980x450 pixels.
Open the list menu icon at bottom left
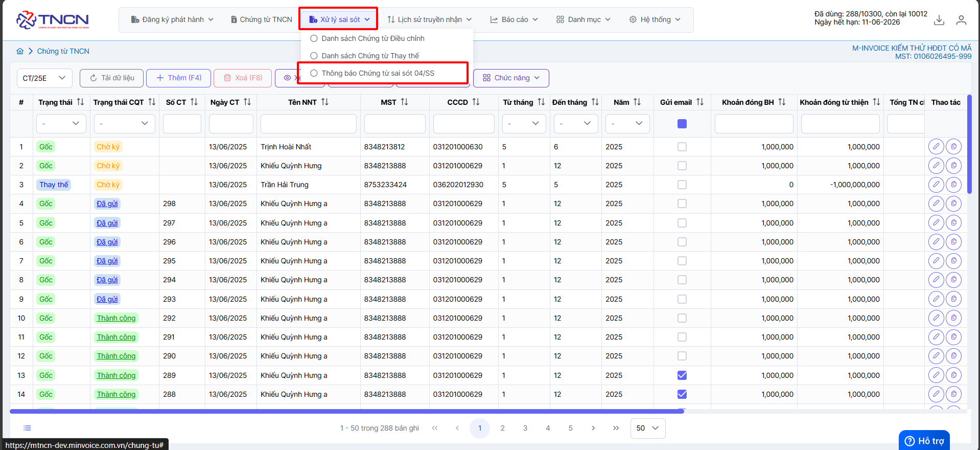[28, 428]
